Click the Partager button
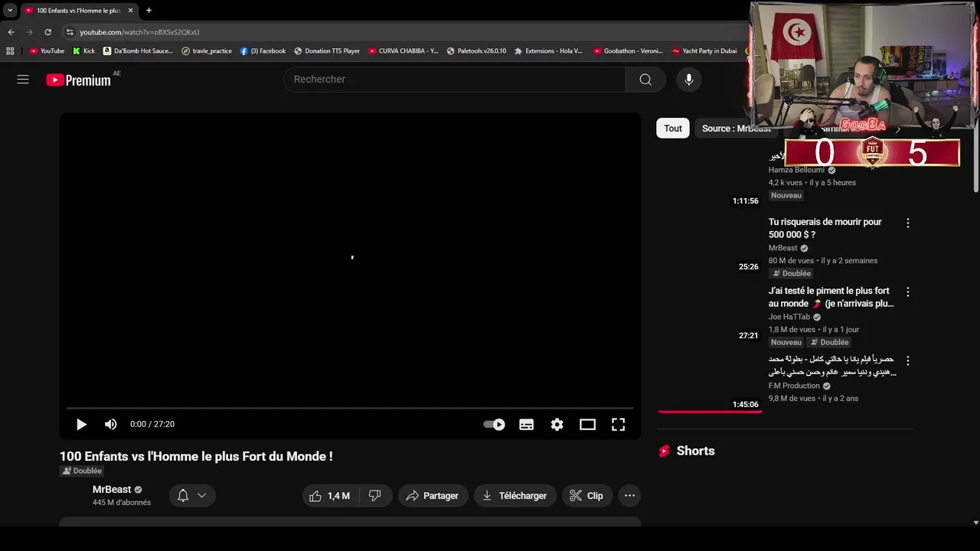 [x=433, y=496]
